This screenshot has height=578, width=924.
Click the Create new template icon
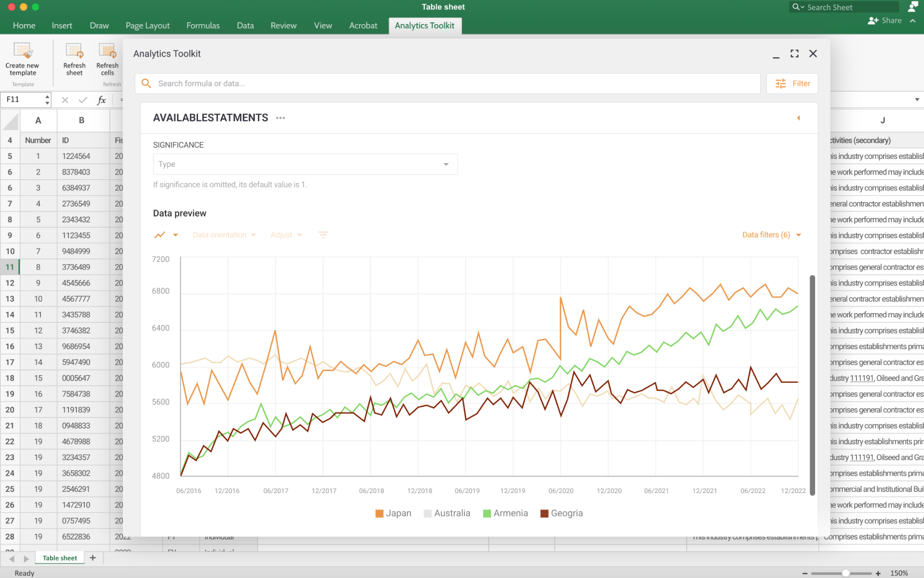click(x=22, y=51)
